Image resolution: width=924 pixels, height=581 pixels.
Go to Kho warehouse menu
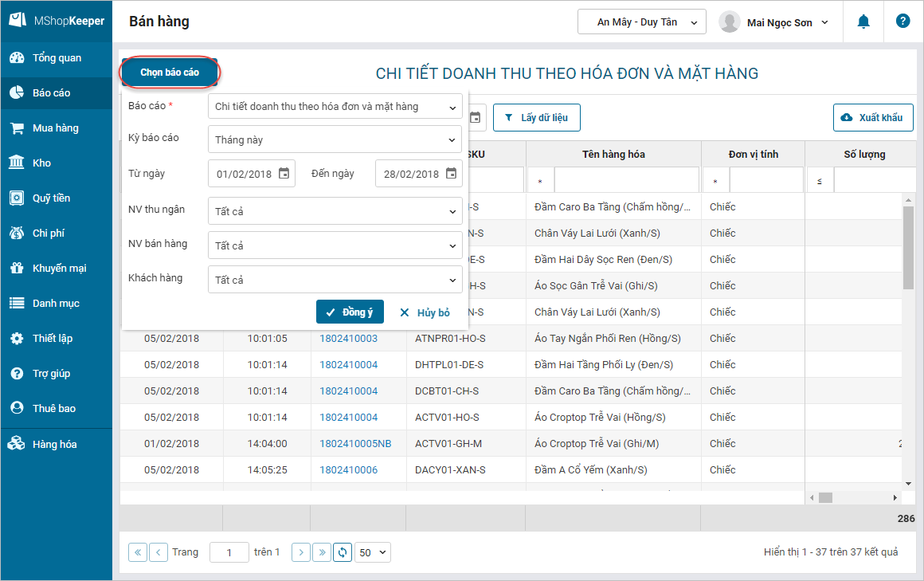(56, 163)
